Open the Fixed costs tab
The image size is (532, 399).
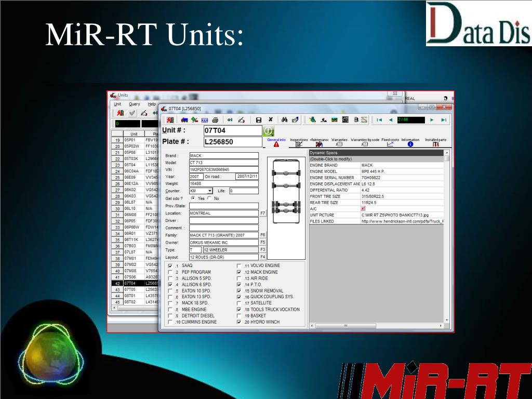tap(390, 142)
